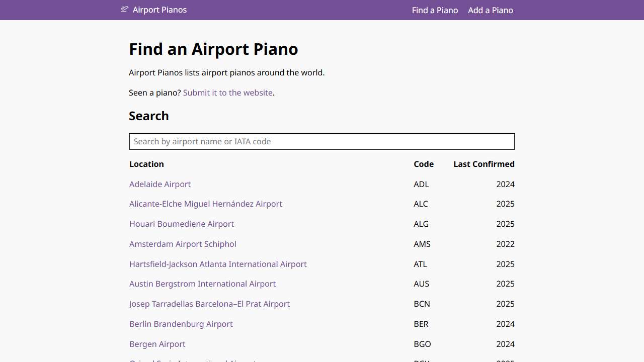
Task: Open the Hartsfield-Jackson Atlanta Airport entry
Action: pyautogui.click(x=218, y=264)
